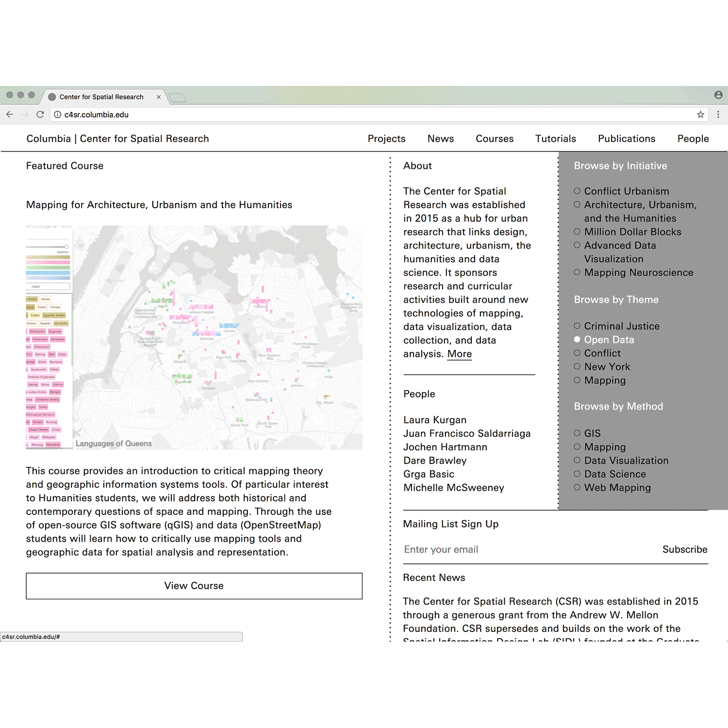Reload the page with refresh icon
Screen dimensions: 728x728
click(x=40, y=115)
